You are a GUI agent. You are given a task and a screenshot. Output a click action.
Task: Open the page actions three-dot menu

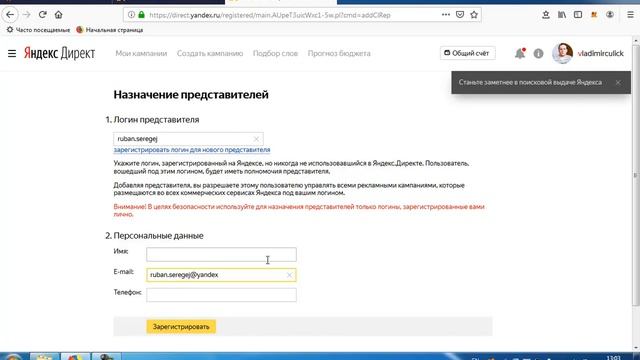click(446, 15)
